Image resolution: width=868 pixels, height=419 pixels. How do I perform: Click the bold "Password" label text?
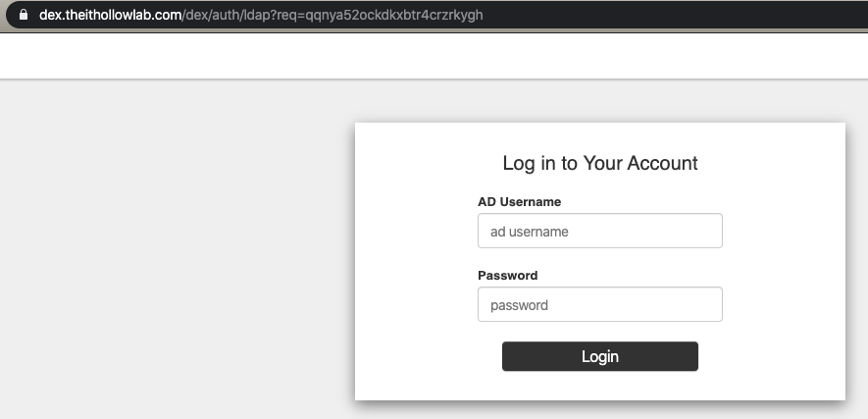tap(507, 276)
